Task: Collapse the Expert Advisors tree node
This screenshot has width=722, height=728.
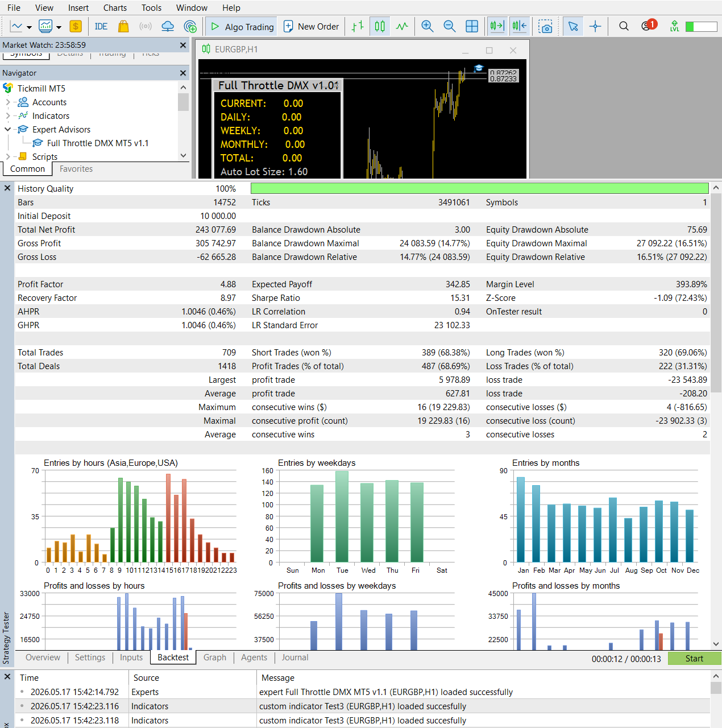Action: (x=7, y=130)
